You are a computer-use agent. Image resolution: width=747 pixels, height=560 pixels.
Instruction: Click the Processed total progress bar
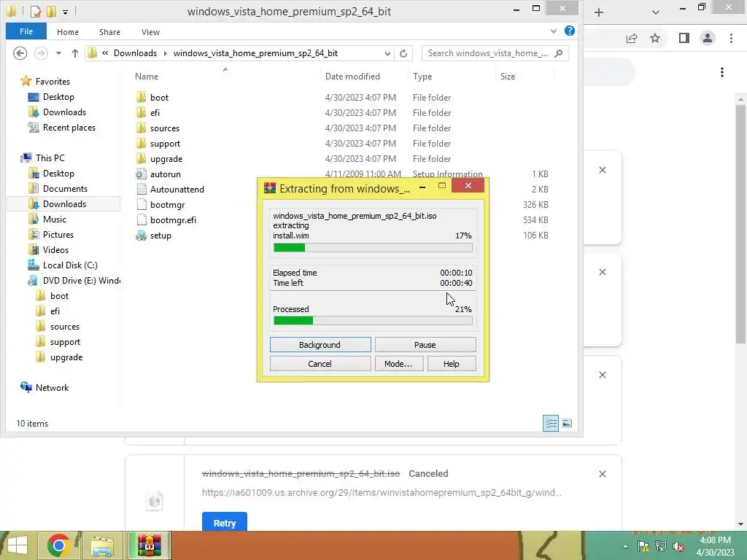click(x=373, y=321)
